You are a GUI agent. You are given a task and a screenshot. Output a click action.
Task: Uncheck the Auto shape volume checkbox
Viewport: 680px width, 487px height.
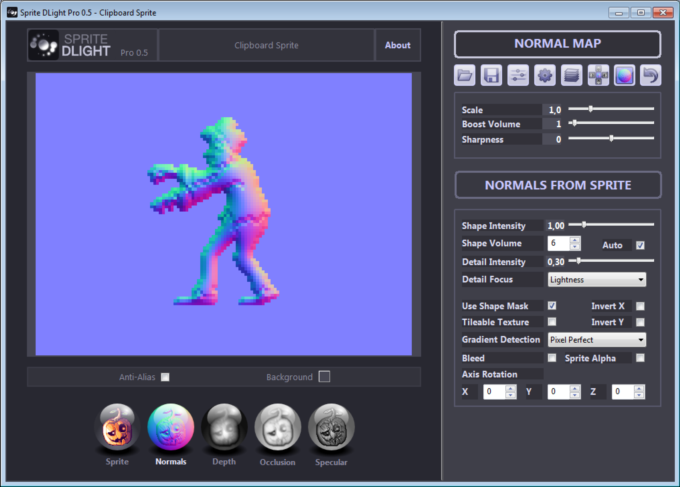640,245
